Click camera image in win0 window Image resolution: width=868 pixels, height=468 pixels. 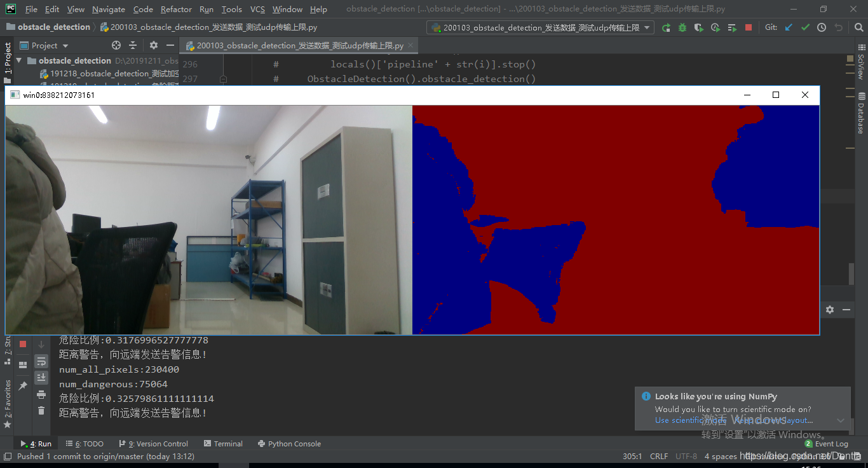click(209, 219)
